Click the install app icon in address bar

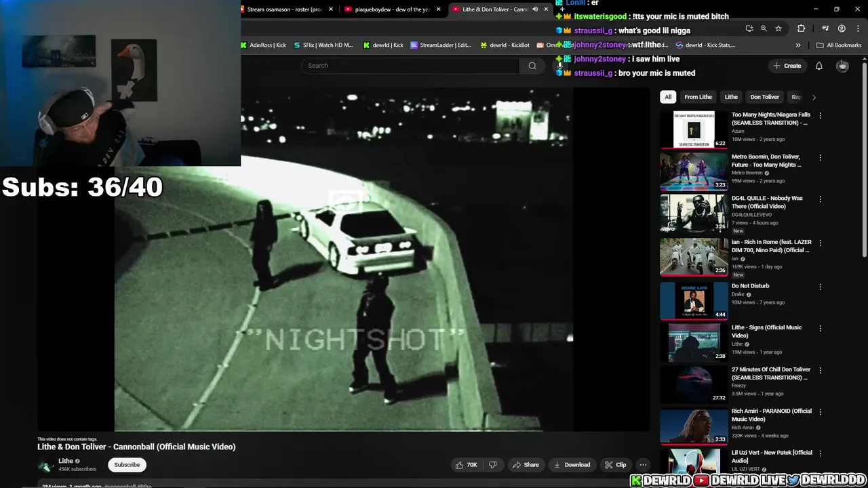(749, 28)
